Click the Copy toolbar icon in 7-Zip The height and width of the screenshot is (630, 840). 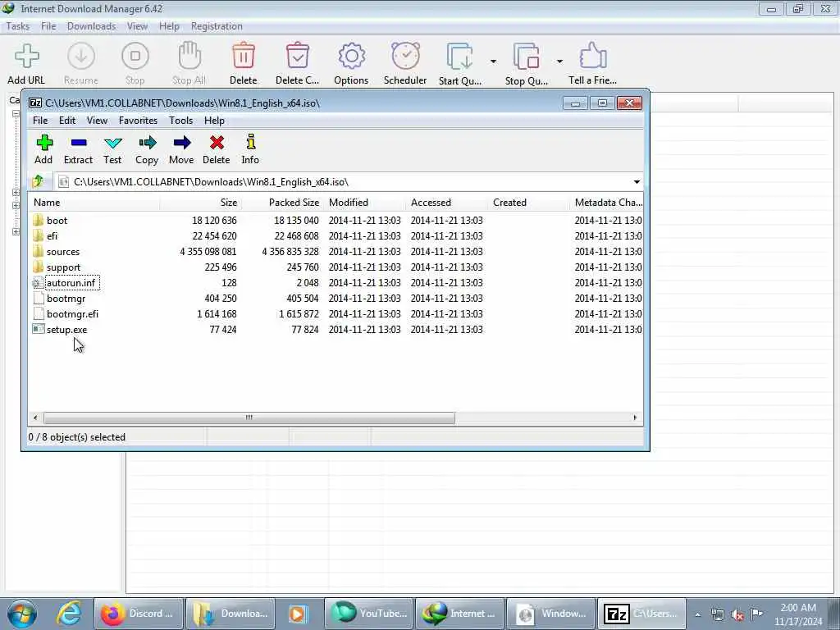pyautogui.click(x=147, y=149)
